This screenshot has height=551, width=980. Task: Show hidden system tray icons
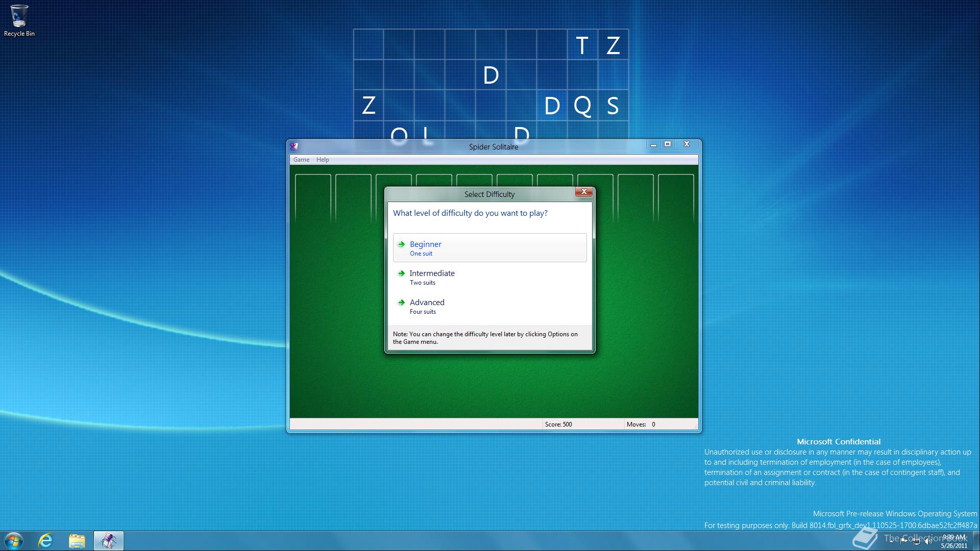click(x=891, y=541)
